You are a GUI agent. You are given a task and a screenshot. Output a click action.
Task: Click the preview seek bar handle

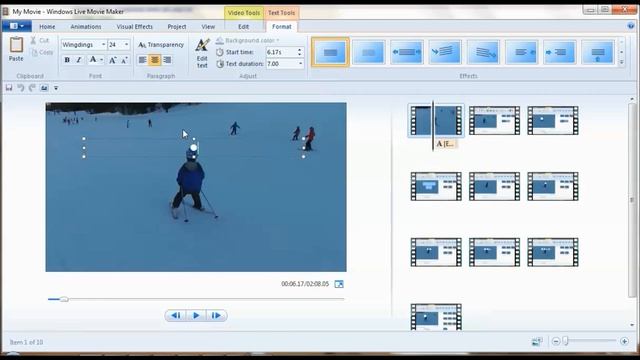click(64, 299)
